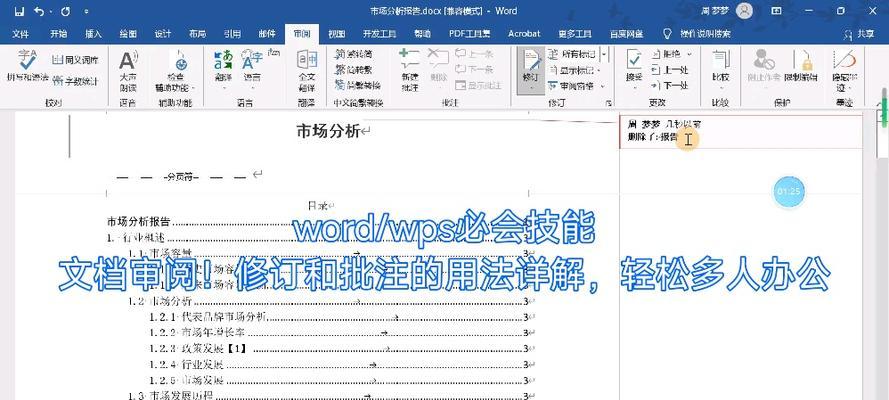Switch to the 开始 home tab
This screenshot has height=400, width=889.
pyautogui.click(x=58, y=34)
